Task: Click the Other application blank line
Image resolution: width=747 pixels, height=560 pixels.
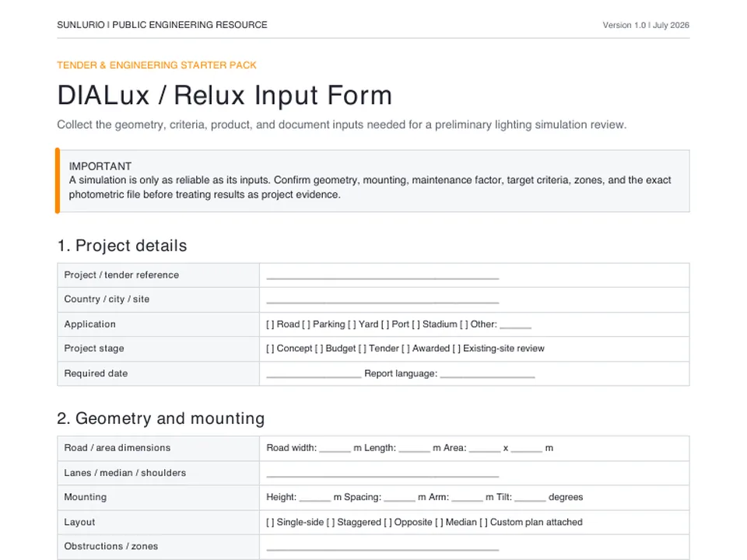Action: (515, 327)
